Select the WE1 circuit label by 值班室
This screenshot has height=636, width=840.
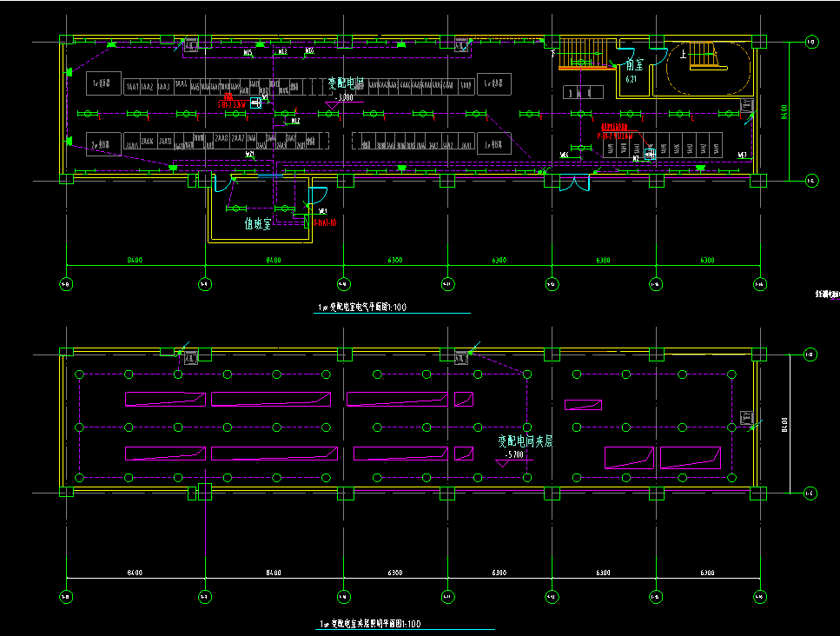pyautogui.click(x=322, y=211)
